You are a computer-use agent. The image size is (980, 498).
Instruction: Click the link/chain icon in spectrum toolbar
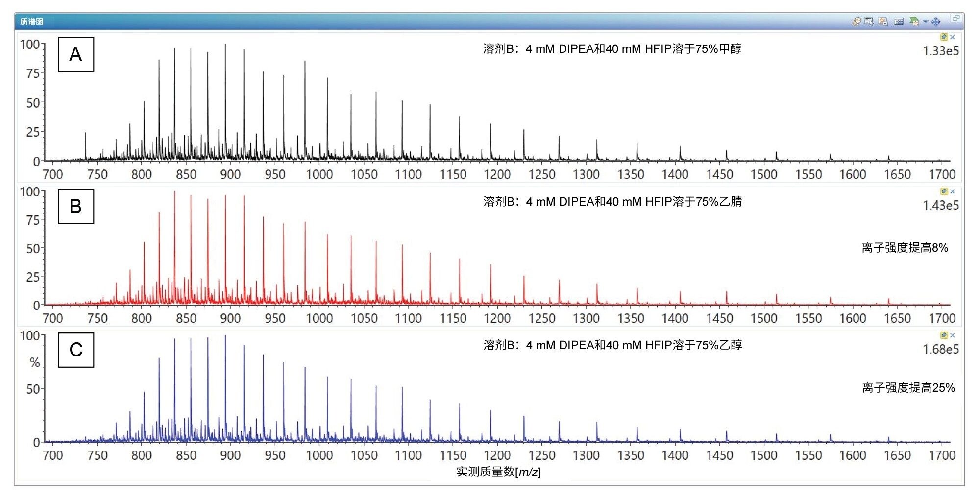(856, 22)
